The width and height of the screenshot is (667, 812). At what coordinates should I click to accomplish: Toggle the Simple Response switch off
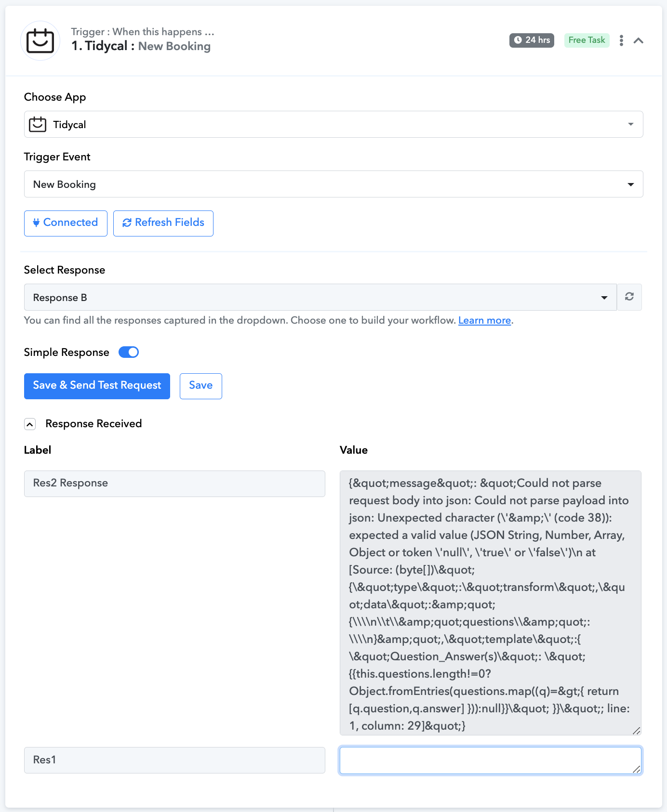(129, 353)
